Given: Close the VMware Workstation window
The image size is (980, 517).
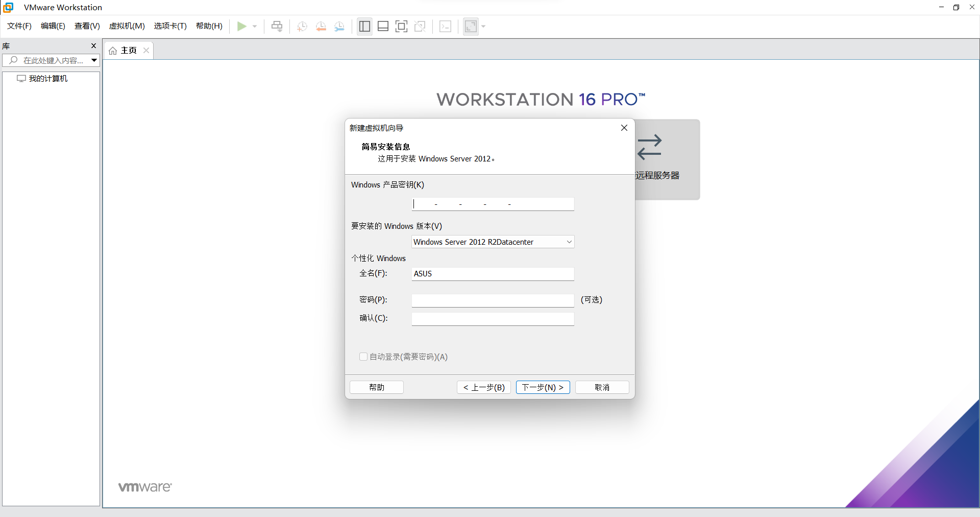Looking at the screenshot, I should (971, 7).
